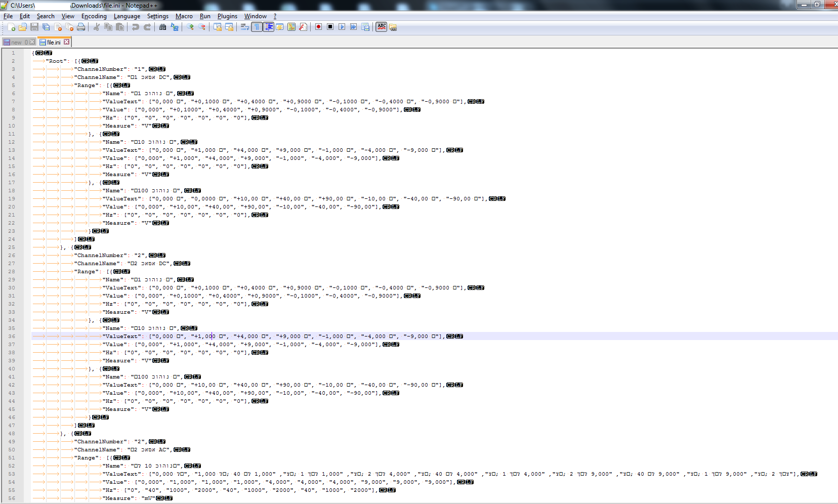Play recorded macro with the playback icon
The width and height of the screenshot is (838, 504).
(341, 27)
